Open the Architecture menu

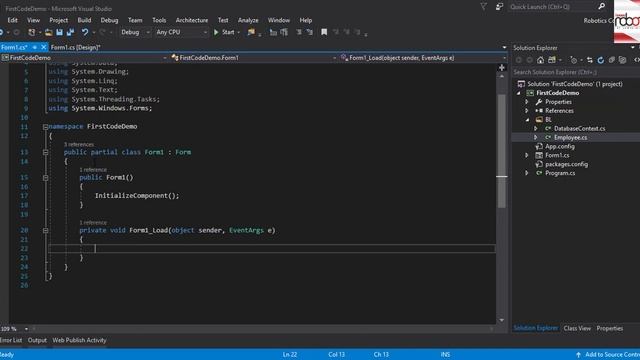point(191,20)
